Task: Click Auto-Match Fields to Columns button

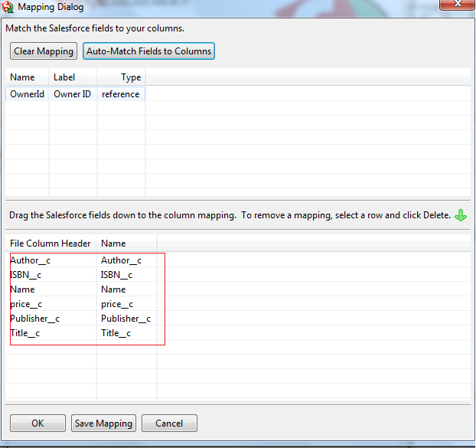Action: pyautogui.click(x=148, y=51)
